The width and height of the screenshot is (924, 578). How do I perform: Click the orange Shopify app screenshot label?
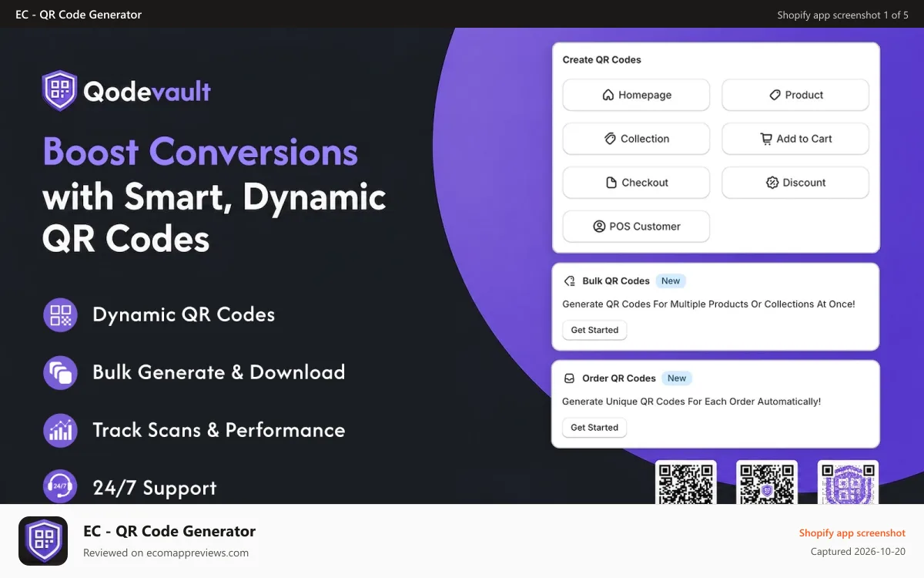click(852, 533)
